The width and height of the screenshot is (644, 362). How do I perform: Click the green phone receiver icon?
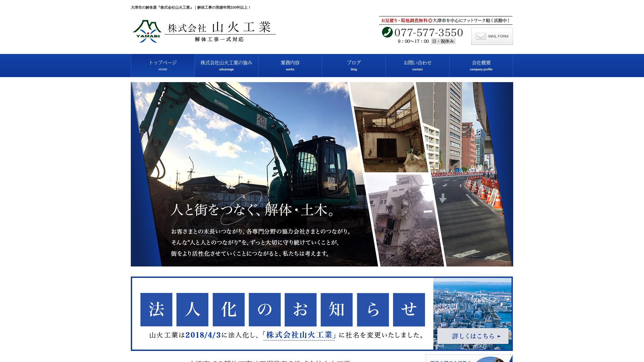(x=387, y=33)
